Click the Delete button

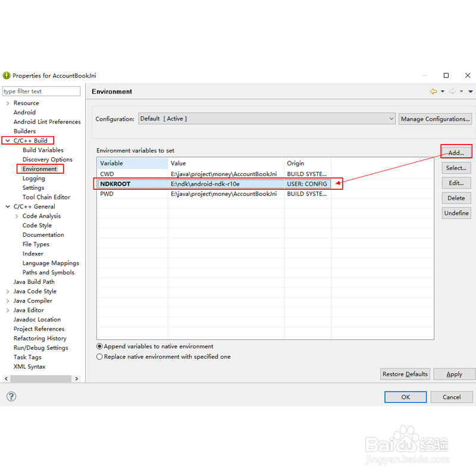tap(456, 198)
